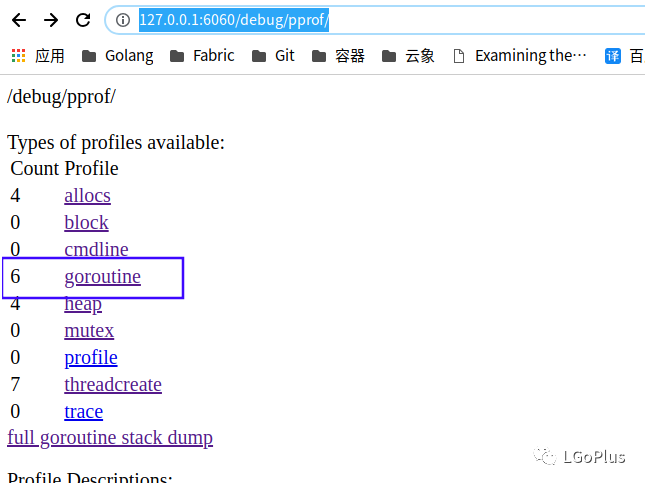
Task: Select the threadcreate count value 7
Action: tap(15, 384)
